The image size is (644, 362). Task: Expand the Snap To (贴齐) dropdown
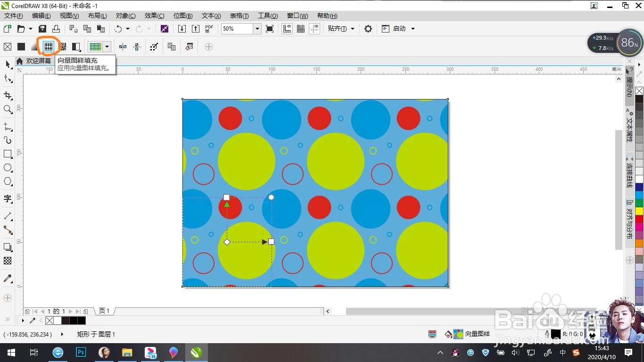[x=353, y=29]
